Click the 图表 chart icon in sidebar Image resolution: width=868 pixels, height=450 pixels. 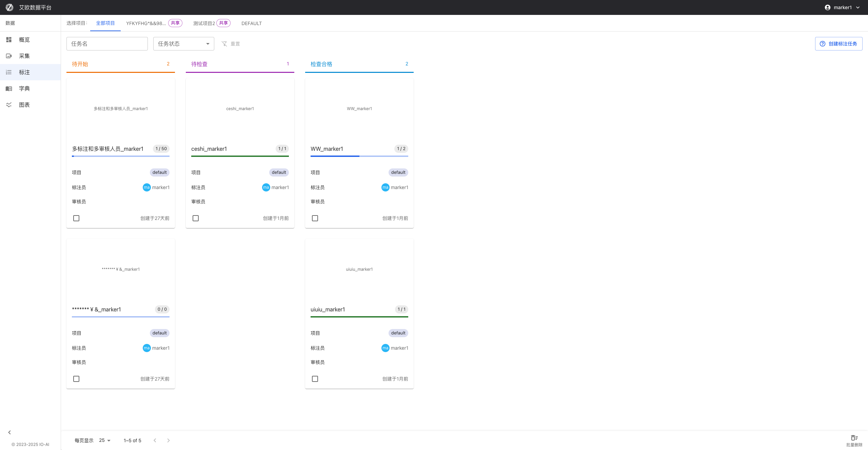[x=9, y=105]
